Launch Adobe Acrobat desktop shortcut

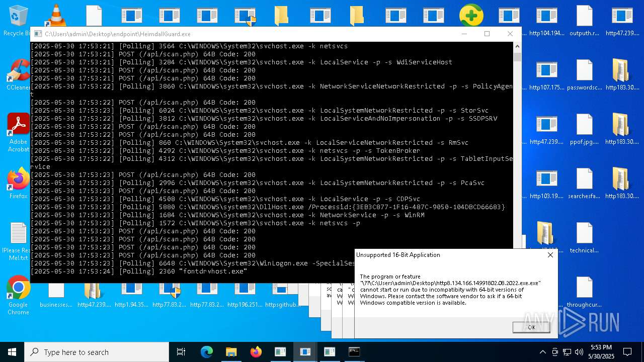pos(18,132)
